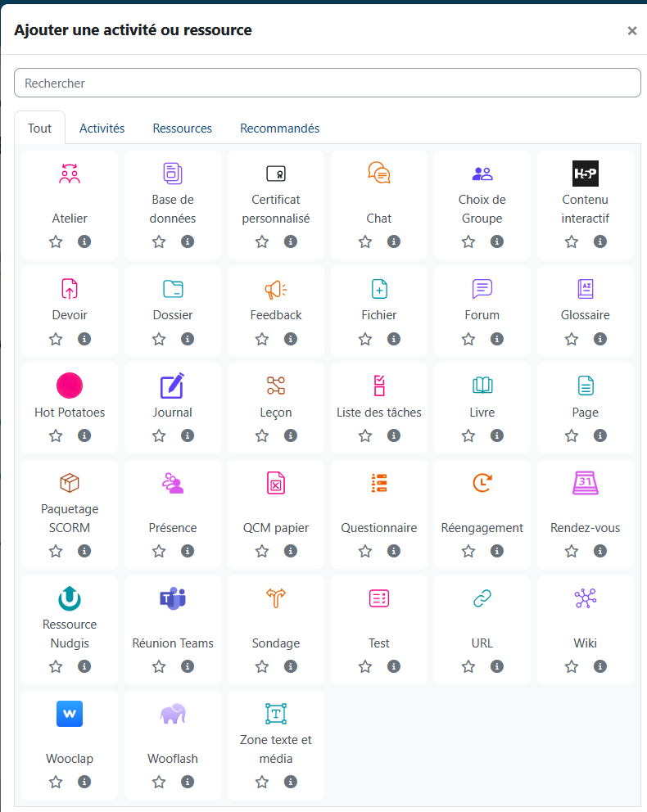The height and width of the screenshot is (812, 647).
Task: Pick the Réunion Teams icon
Action: [x=173, y=598]
